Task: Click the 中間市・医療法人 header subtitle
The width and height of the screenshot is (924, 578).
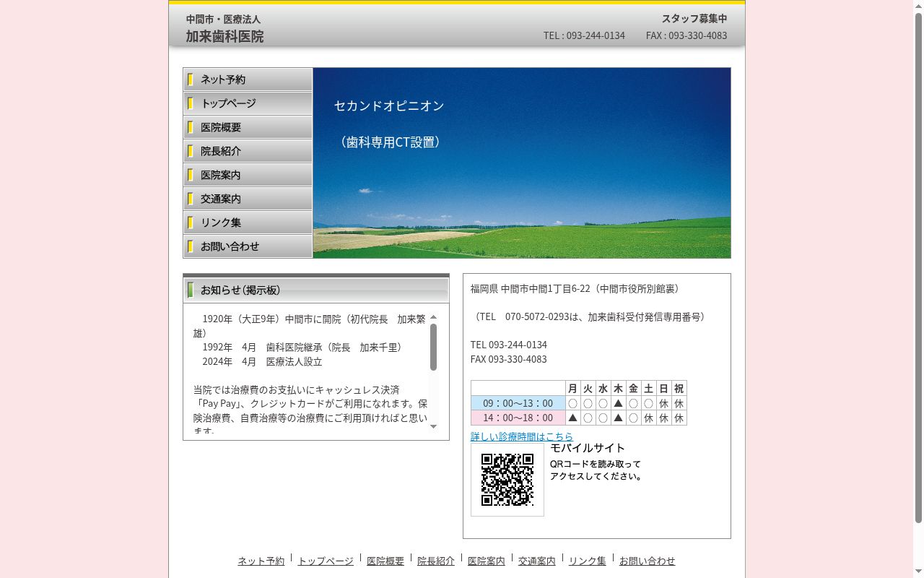Action: pos(224,19)
